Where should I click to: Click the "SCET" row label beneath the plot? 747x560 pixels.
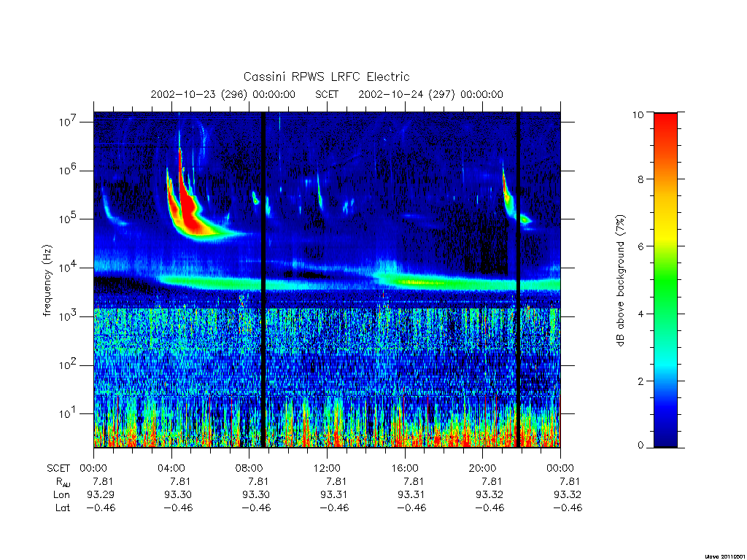(58, 468)
